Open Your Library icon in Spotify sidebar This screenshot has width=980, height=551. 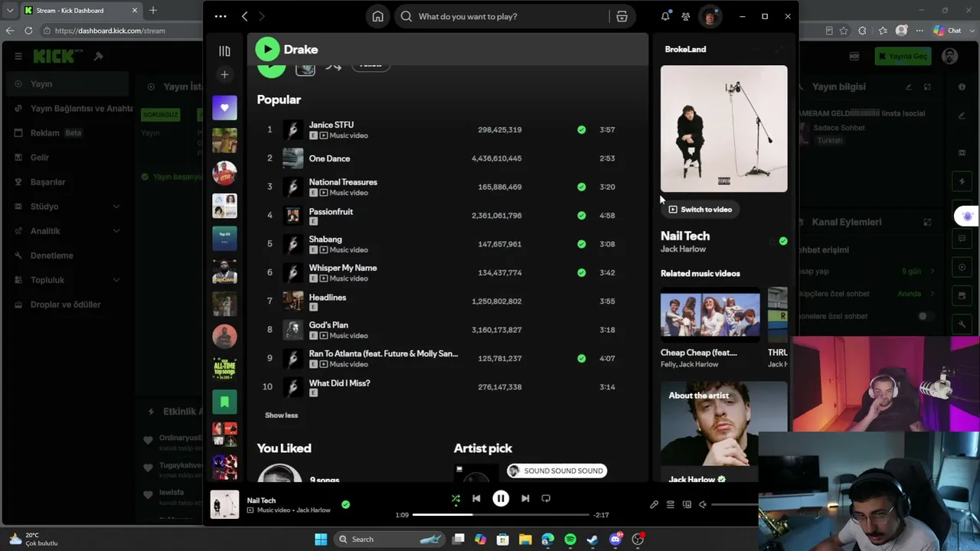[x=224, y=51]
